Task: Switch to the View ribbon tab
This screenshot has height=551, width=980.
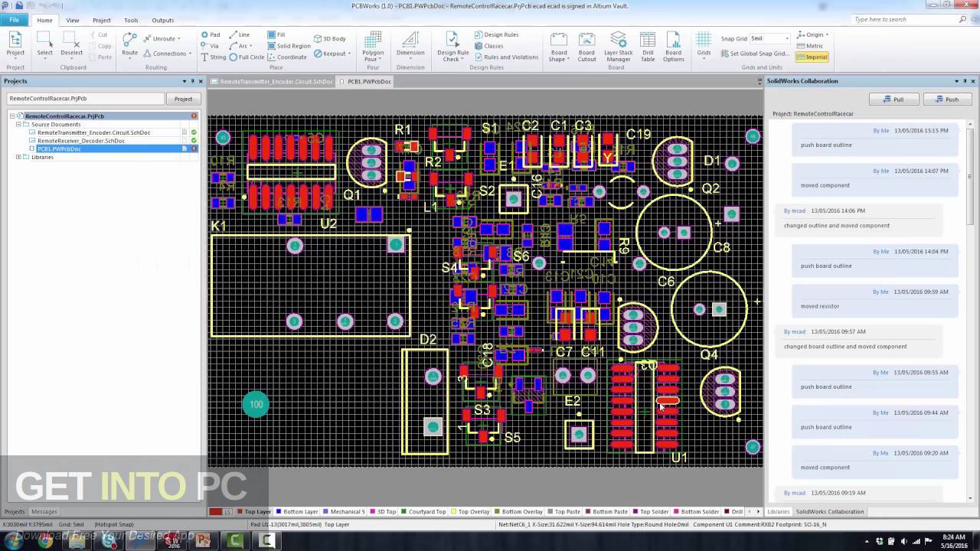Action: [x=72, y=20]
